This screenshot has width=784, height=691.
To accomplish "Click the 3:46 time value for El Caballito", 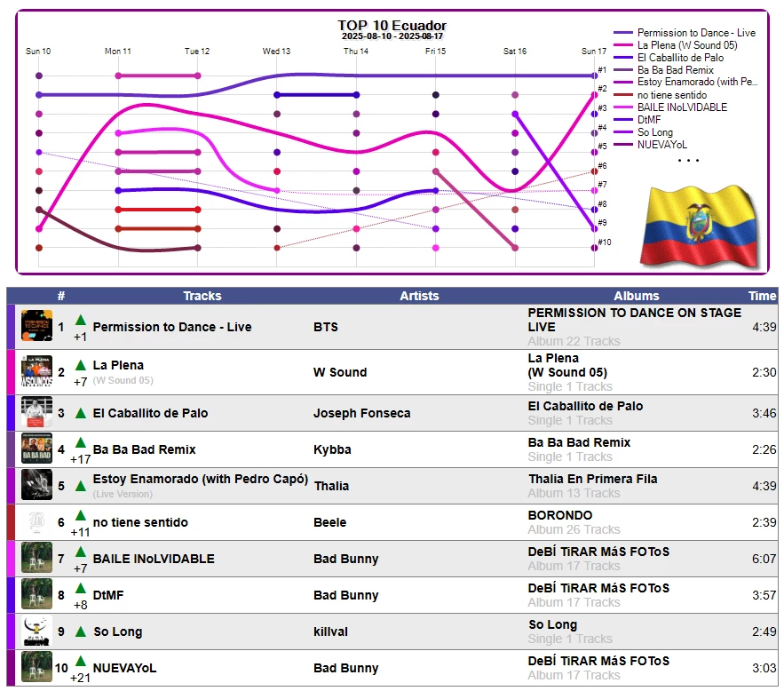I will [764, 413].
